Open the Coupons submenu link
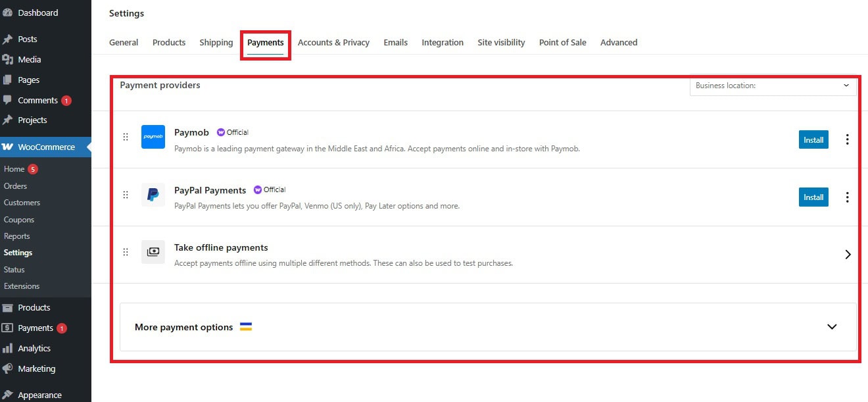 19,220
